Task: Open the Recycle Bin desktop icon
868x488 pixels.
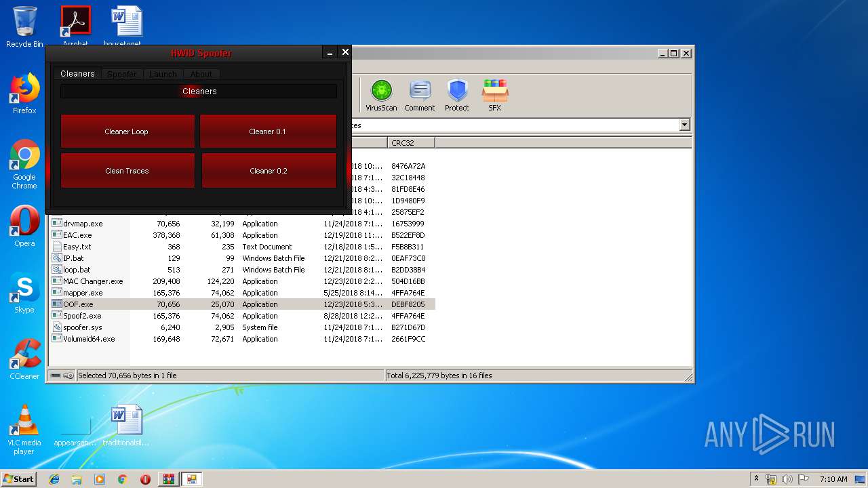Action: click(24, 27)
